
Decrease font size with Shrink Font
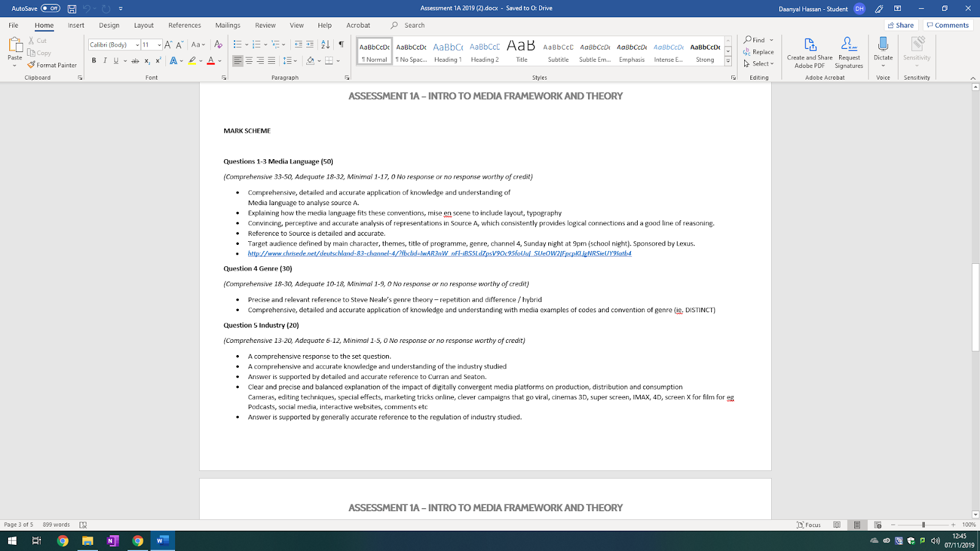(179, 45)
